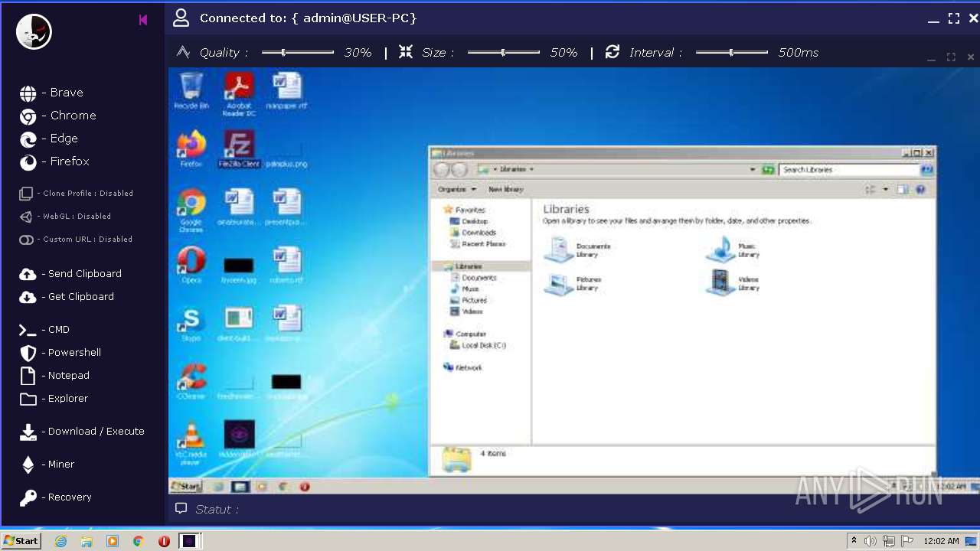The image size is (980, 551).
Task: Open Organize dropdown in Libraries window
Action: pos(457,189)
